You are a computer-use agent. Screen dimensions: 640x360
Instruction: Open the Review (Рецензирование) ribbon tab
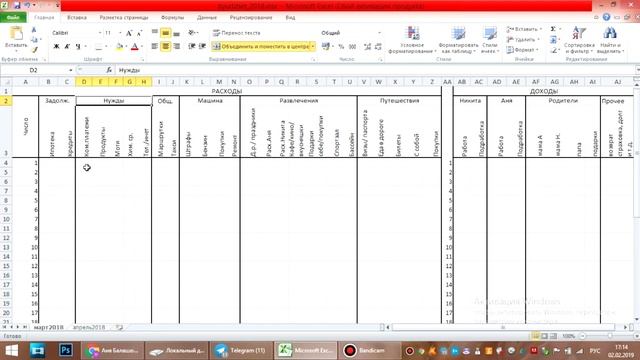(251, 18)
